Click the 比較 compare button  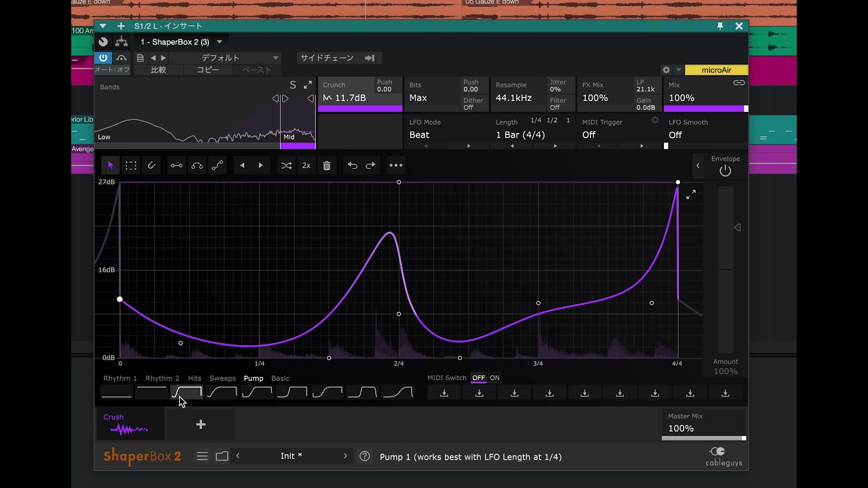tap(159, 70)
